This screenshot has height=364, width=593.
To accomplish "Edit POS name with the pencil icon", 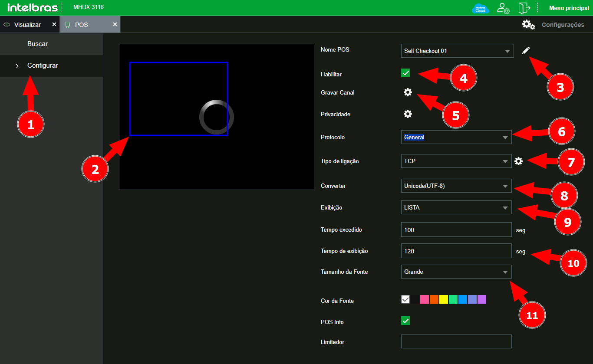I will [526, 51].
